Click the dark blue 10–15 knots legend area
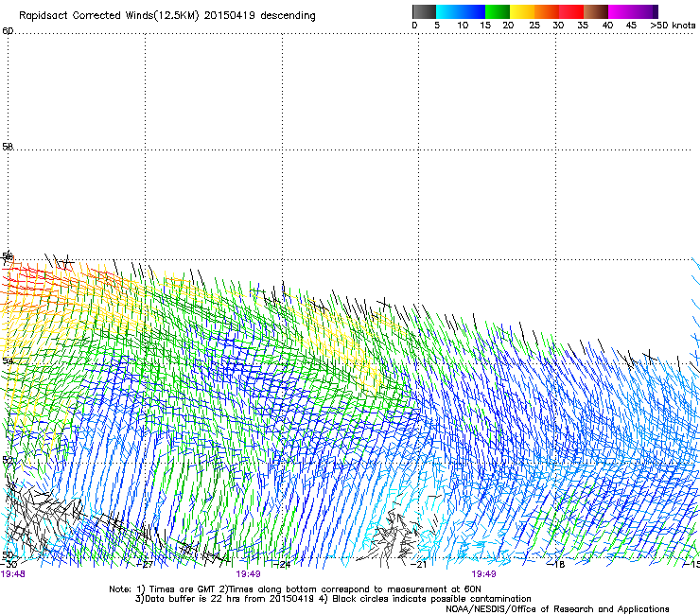The image size is (700, 615). click(x=473, y=11)
